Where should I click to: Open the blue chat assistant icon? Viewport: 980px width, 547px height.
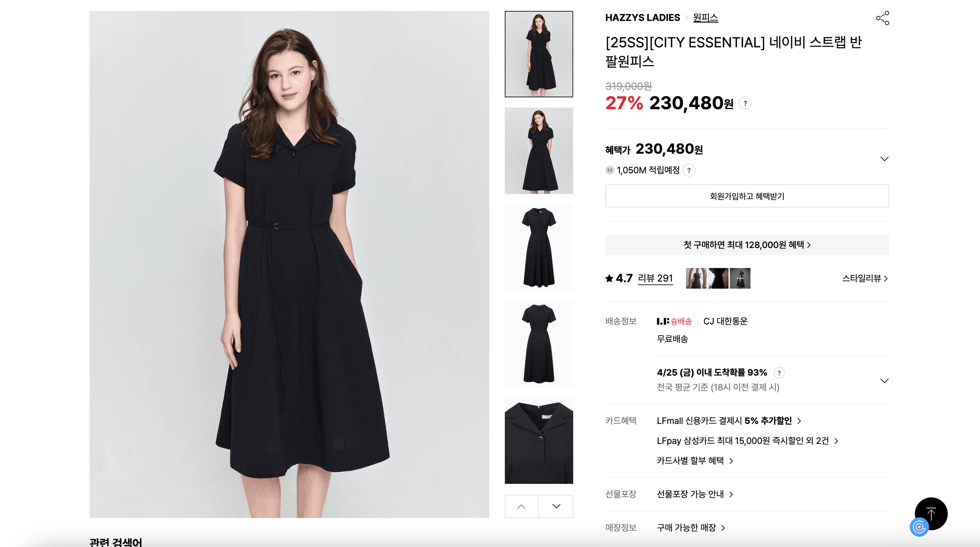click(919, 527)
